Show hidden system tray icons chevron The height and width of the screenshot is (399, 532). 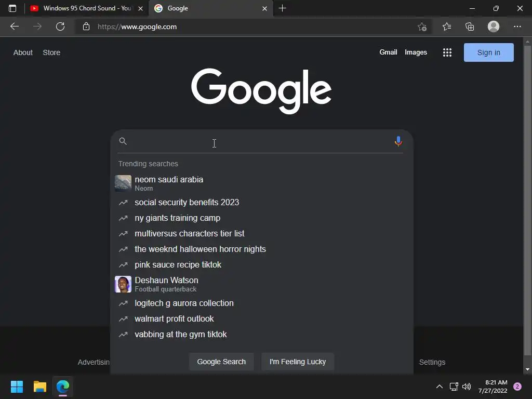440,387
